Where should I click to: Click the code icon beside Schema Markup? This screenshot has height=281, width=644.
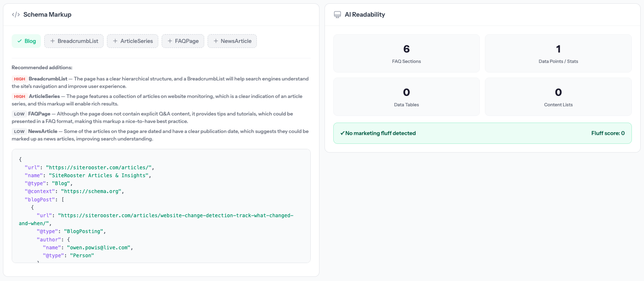tap(16, 14)
